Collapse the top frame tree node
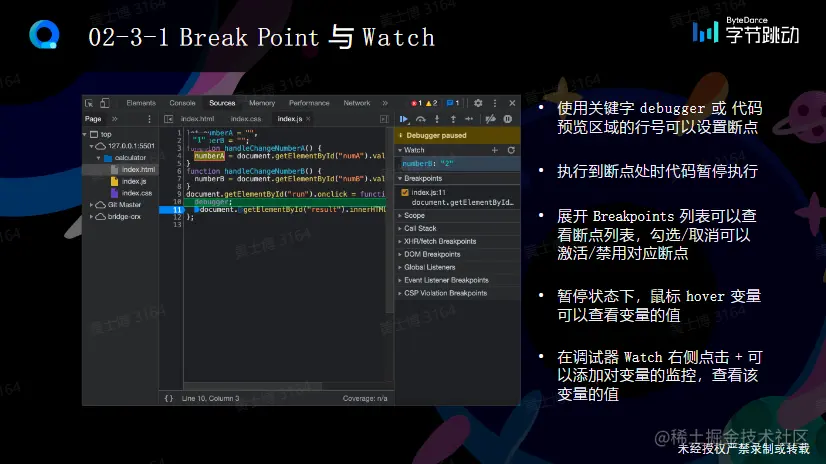This screenshot has height=464, width=826. [85, 134]
